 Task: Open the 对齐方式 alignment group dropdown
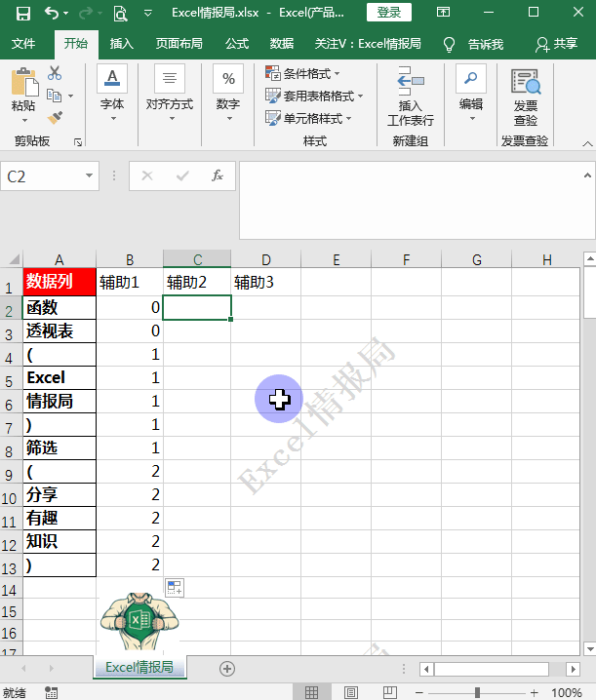[x=170, y=93]
